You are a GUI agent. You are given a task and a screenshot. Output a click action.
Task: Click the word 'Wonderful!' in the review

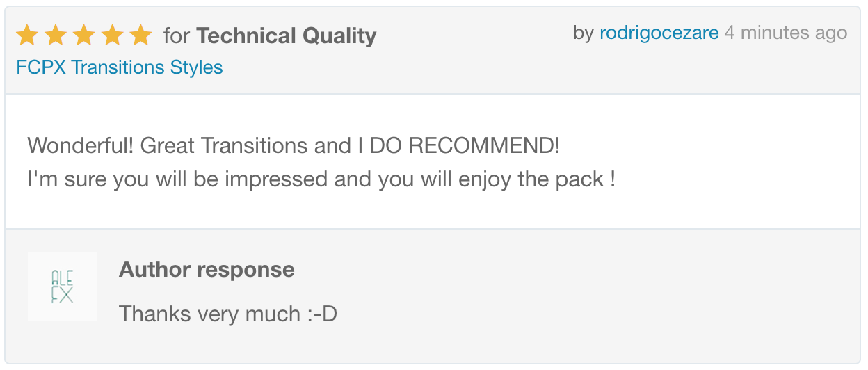(x=81, y=146)
